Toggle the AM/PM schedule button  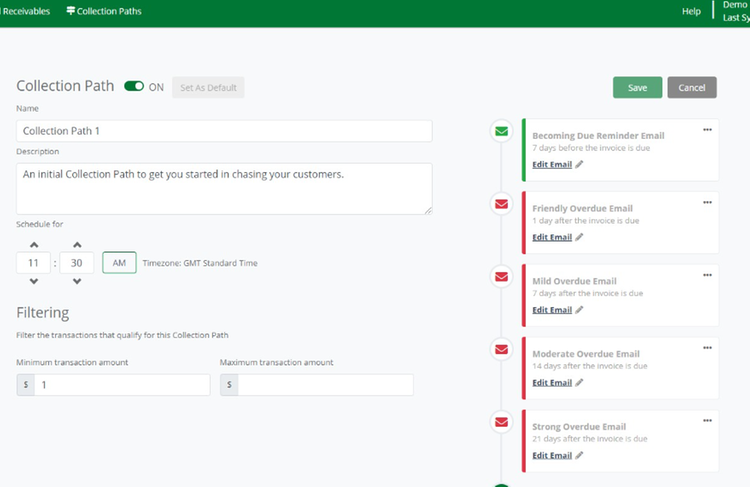coord(119,263)
